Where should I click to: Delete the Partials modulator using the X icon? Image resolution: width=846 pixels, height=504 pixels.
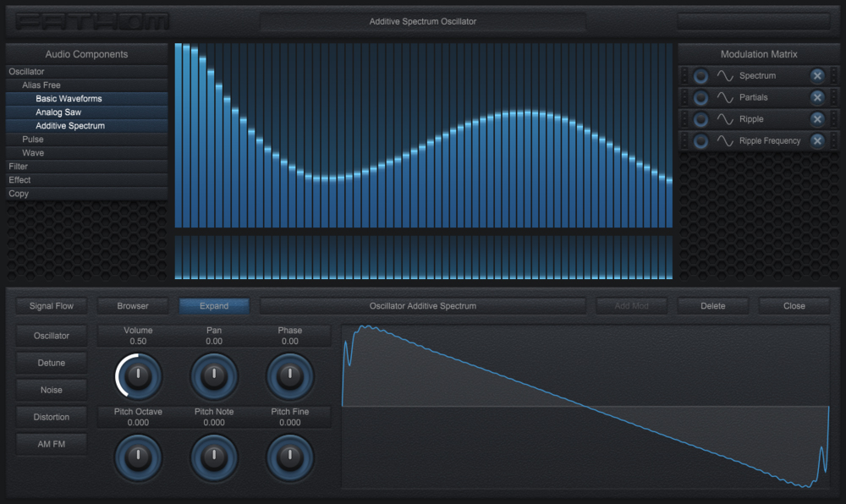click(x=816, y=97)
